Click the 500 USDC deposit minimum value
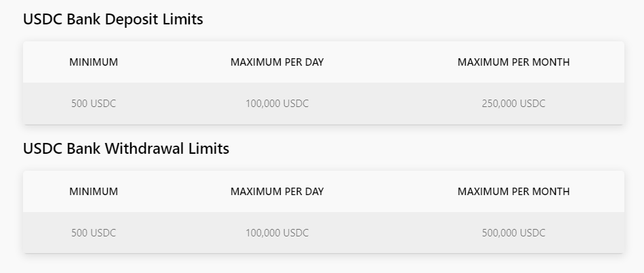Viewport: 644px width, 273px height. coord(94,104)
